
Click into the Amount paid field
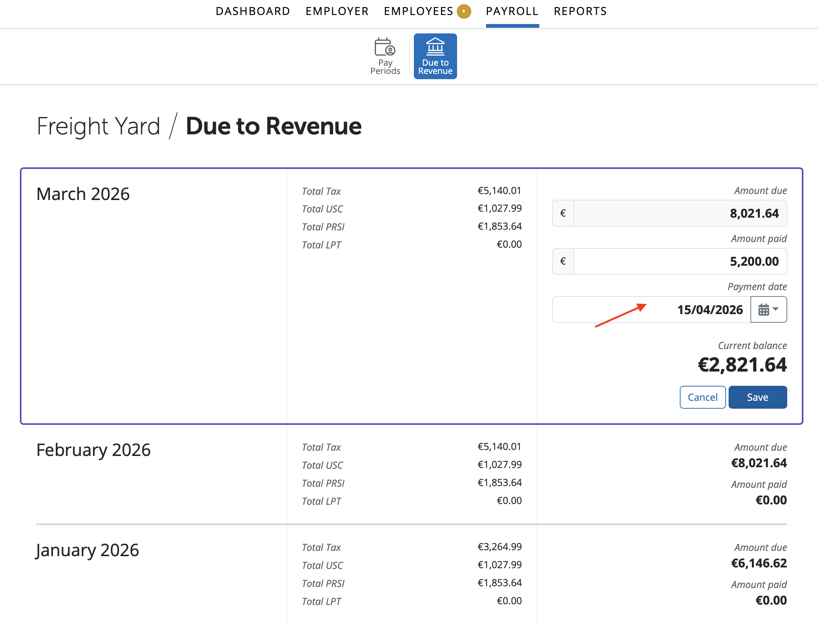(679, 261)
